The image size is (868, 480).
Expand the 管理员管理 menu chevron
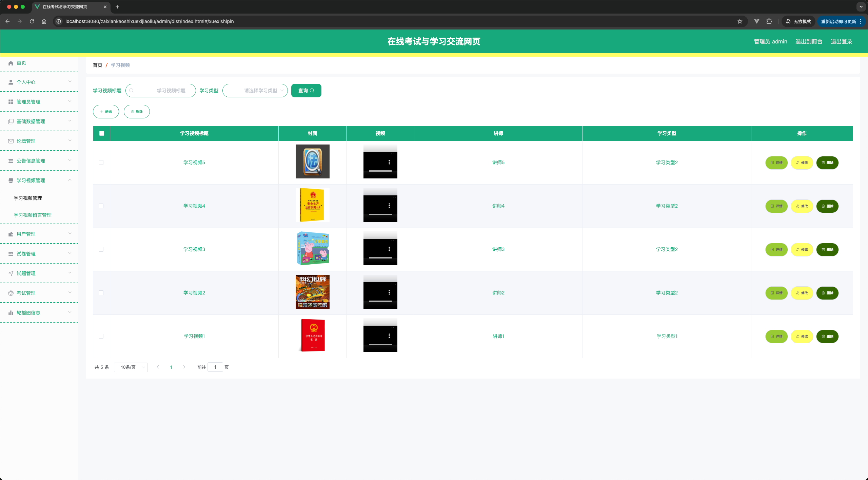(70, 101)
